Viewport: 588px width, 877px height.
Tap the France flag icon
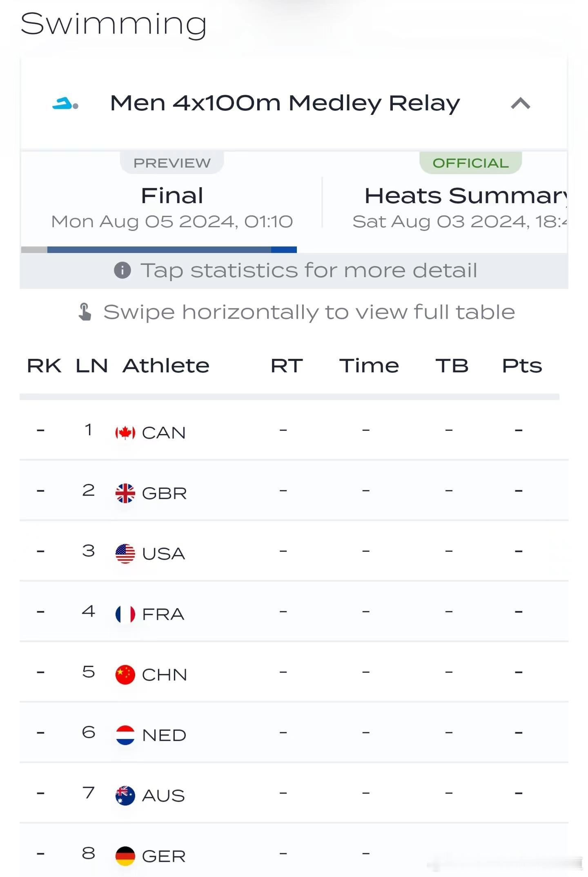coord(125,614)
